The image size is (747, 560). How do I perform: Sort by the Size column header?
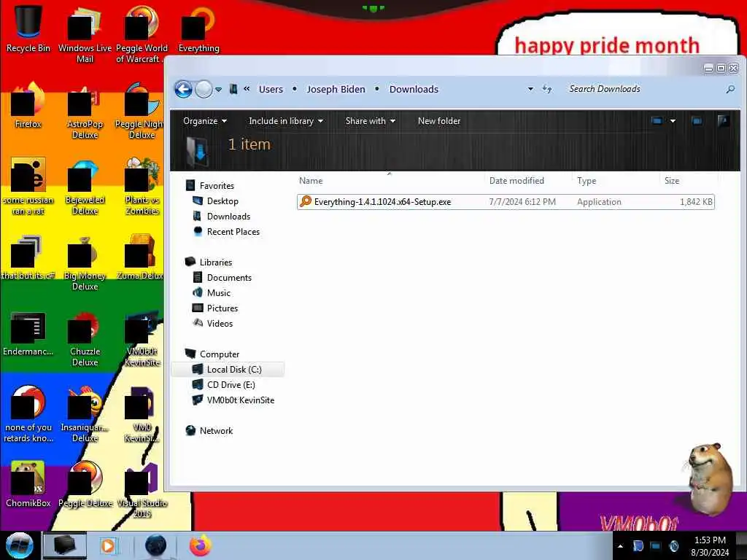672,181
